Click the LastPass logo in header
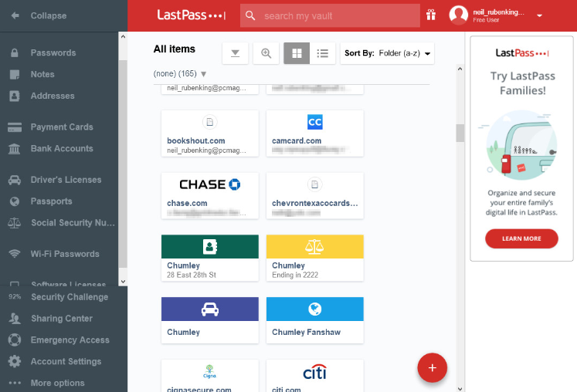This screenshot has width=577, height=392. point(192,15)
